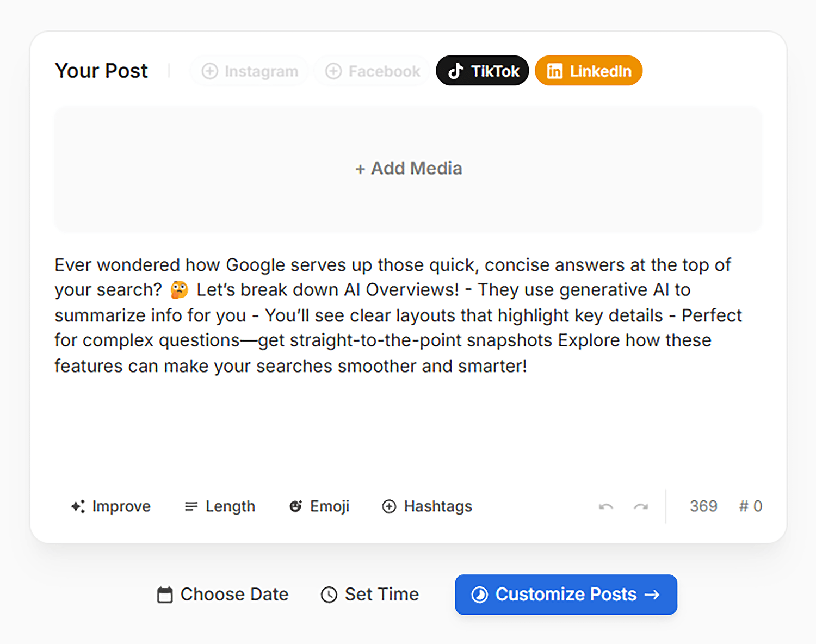Enable the Facebook platform toggle

372,71
